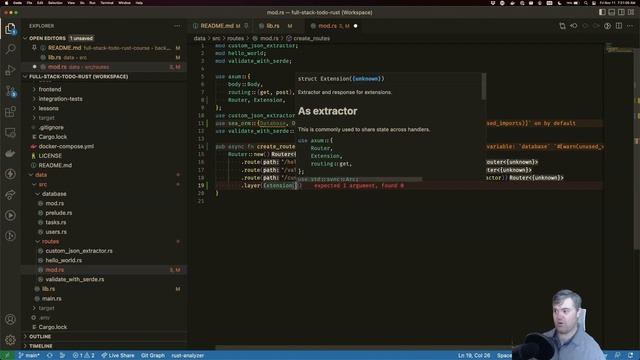Open the Run and Debug view

click(10, 70)
